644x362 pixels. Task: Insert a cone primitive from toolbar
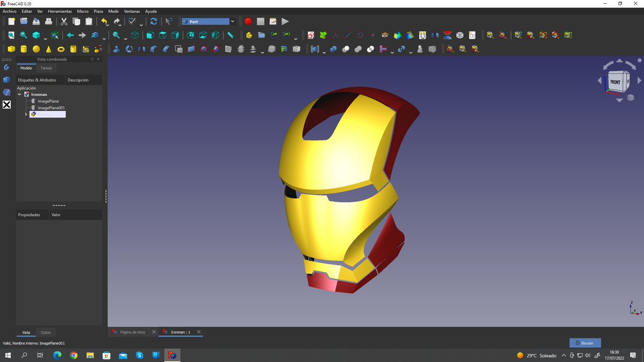(x=48, y=49)
